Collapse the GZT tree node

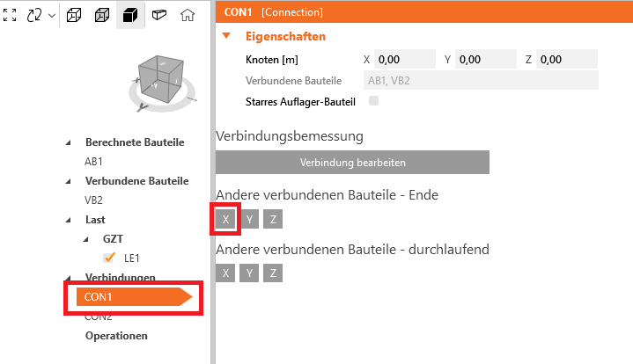point(85,239)
